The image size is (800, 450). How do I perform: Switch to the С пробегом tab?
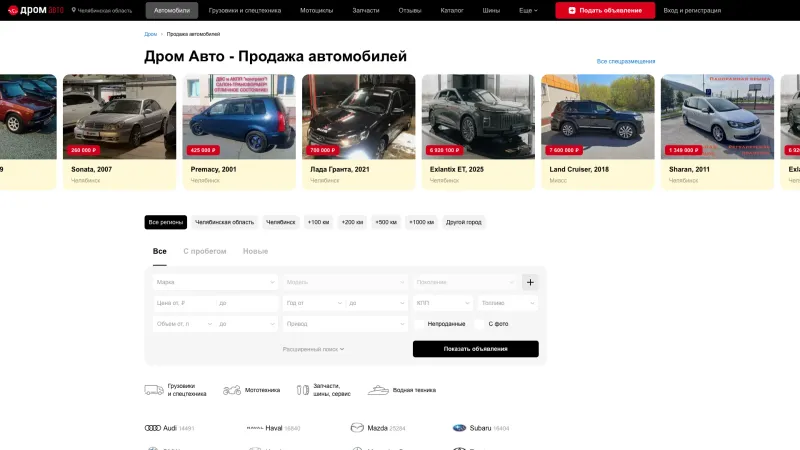205,252
